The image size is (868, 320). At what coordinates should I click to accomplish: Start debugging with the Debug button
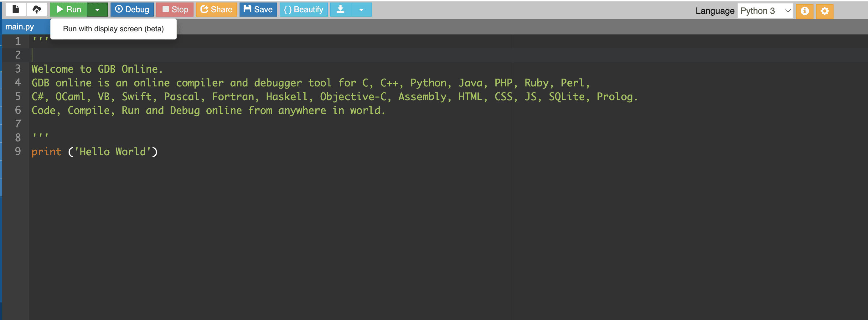tap(132, 9)
